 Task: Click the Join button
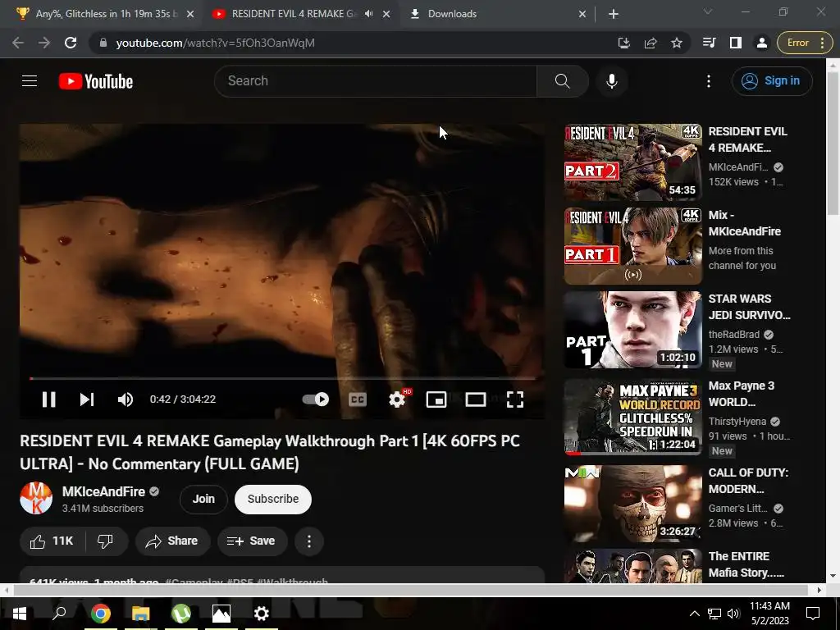coord(203,499)
